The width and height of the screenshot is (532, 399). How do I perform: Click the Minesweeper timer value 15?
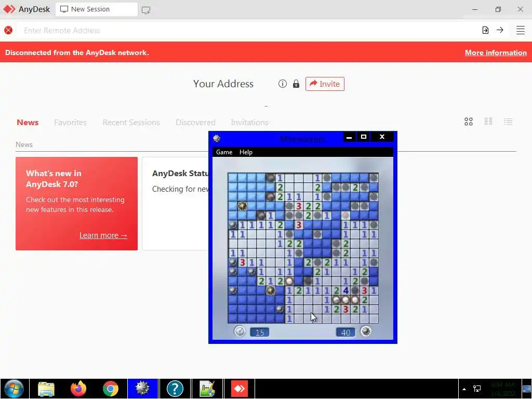pos(260,332)
